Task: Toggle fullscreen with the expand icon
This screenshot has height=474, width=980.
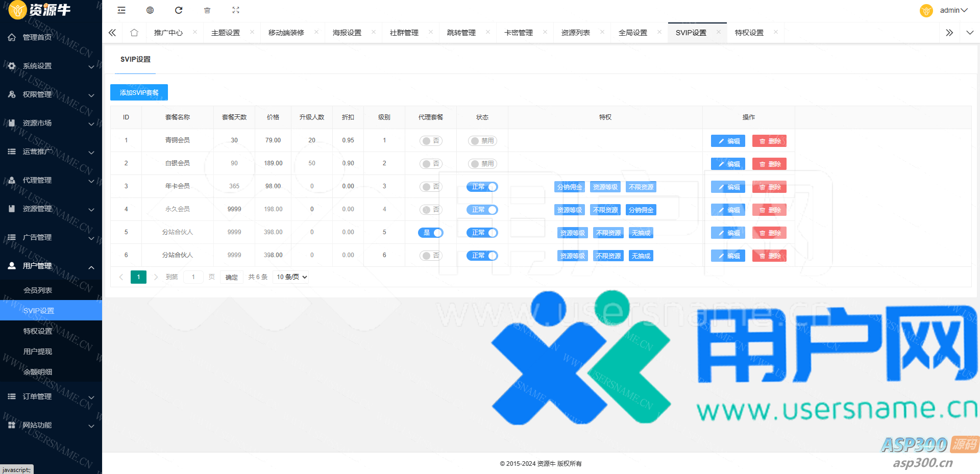Action: tap(236, 10)
